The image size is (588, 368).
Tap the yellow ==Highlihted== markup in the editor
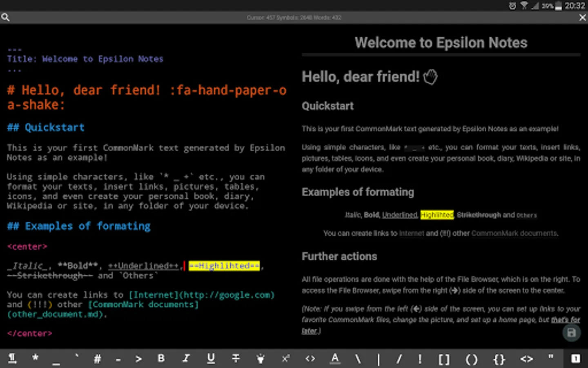224,266
